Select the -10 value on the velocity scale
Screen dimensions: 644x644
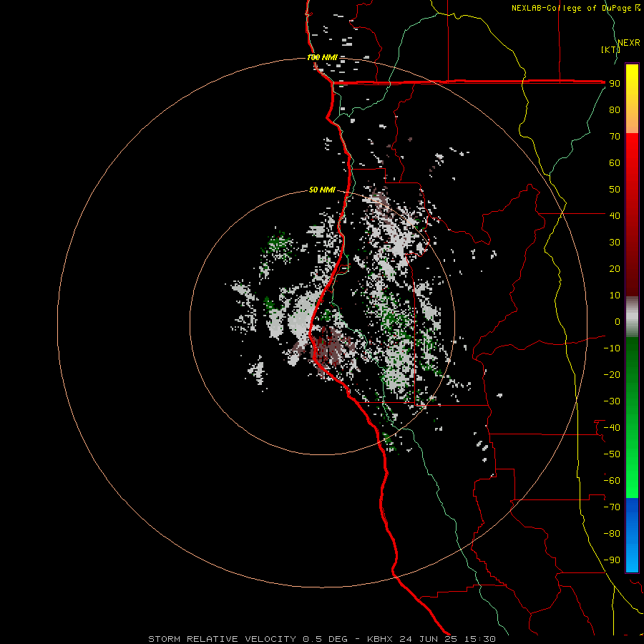612,348
